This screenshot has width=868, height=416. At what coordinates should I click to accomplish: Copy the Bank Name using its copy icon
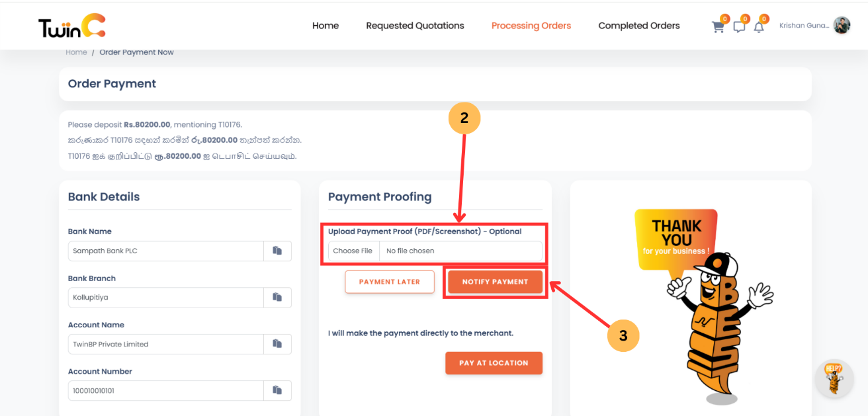277,251
